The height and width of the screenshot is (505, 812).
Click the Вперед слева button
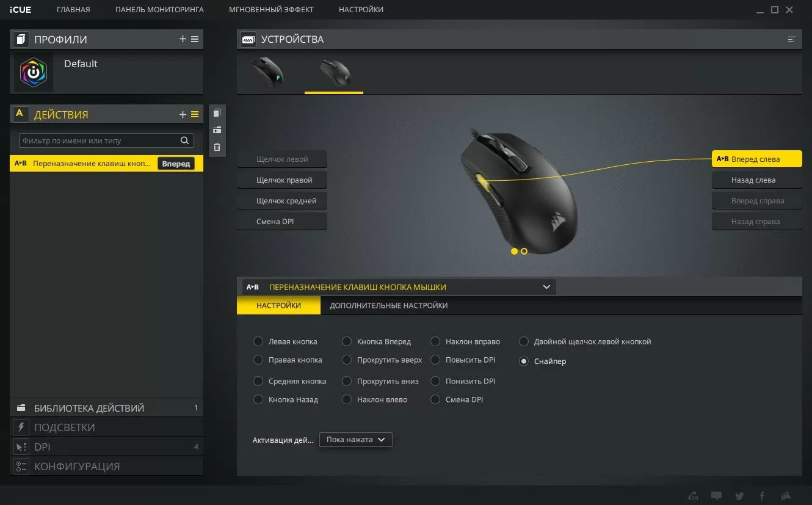point(756,159)
